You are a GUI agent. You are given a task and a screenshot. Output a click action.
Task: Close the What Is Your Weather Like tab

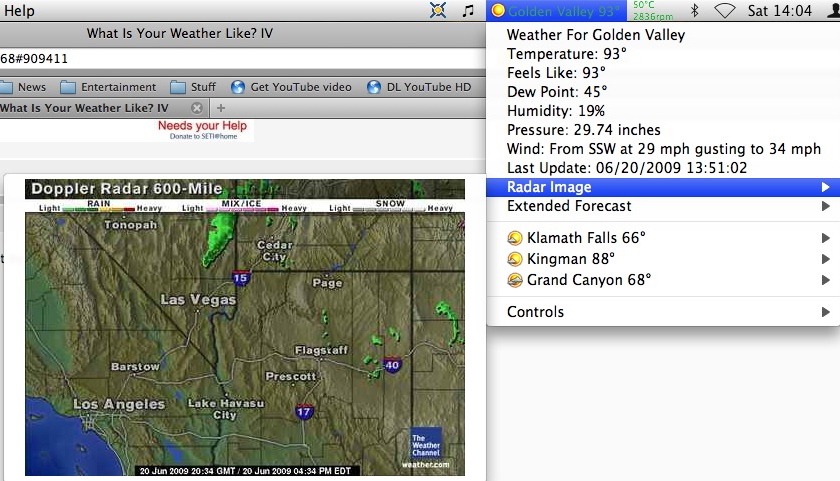tap(196, 108)
